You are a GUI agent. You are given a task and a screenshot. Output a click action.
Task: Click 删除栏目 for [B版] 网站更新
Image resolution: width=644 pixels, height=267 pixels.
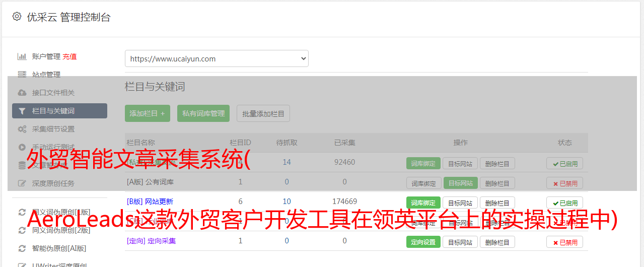click(x=497, y=203)
